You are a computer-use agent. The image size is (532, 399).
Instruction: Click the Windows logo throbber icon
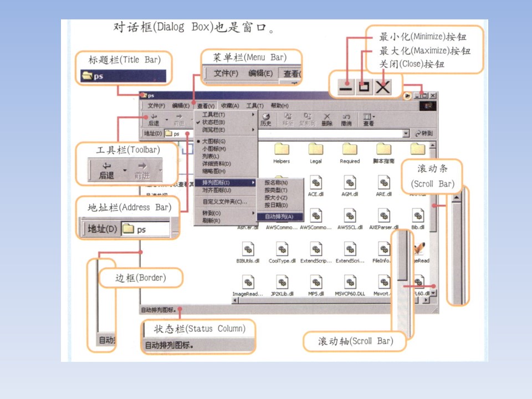pyautogui.click(x=428, y=106)
